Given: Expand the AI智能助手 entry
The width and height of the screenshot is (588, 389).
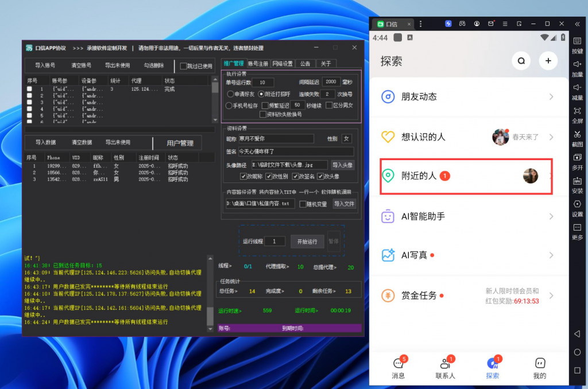Looking at the screenshot, I should pos(466,216).
